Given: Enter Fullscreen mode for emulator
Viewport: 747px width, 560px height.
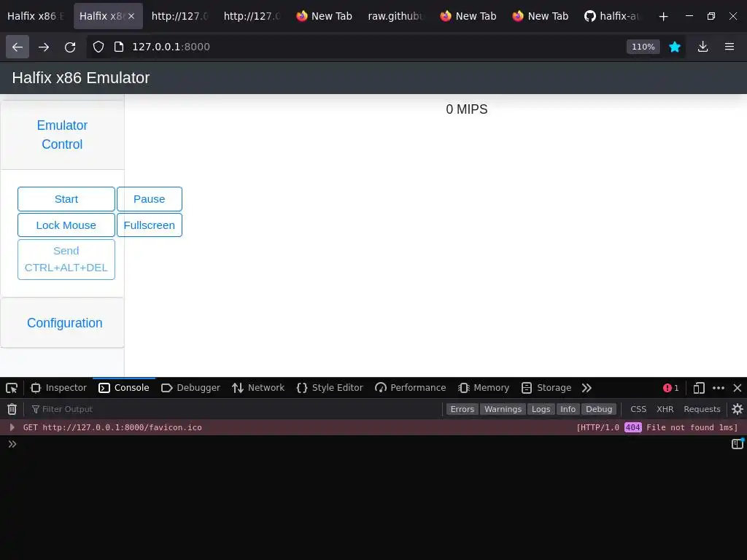Looking at the screenshot, I should click(149, 225).
